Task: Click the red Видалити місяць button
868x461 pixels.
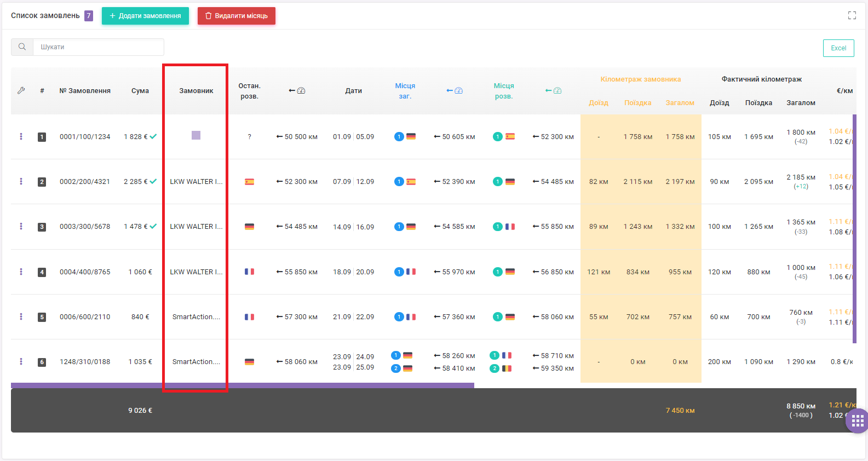Action: pos(237,16)
